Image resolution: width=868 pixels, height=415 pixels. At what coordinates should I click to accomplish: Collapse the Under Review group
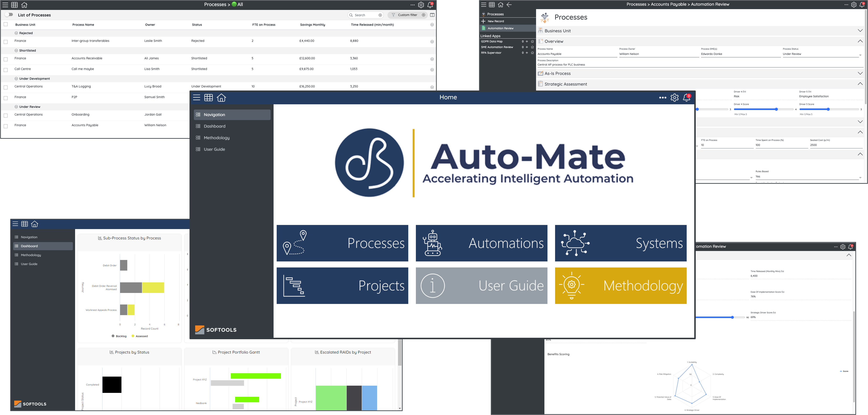coord(16,107)
